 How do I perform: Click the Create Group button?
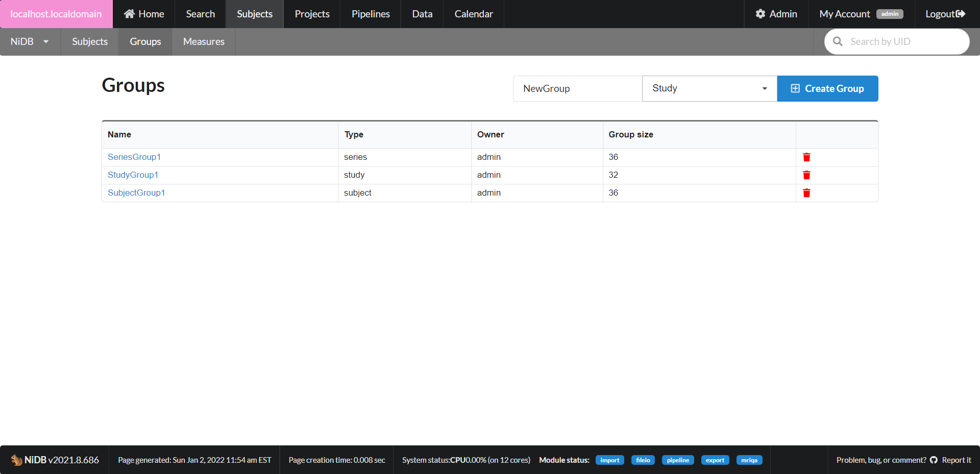click(x=827, y=88)
